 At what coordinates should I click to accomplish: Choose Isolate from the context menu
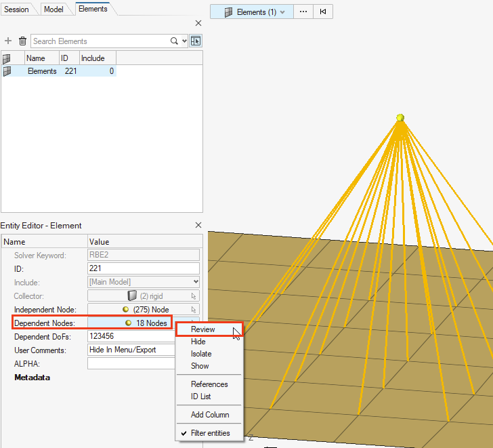[x=201, y=354]
